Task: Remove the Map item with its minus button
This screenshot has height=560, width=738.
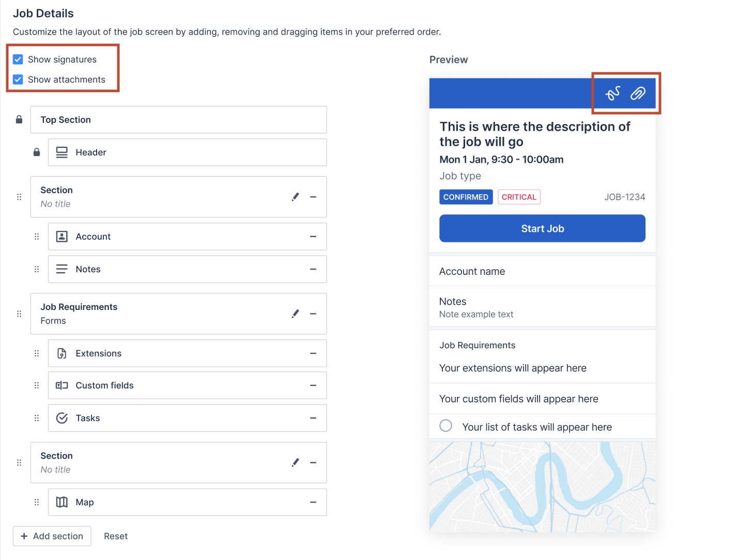Action: tap(313, 502)
